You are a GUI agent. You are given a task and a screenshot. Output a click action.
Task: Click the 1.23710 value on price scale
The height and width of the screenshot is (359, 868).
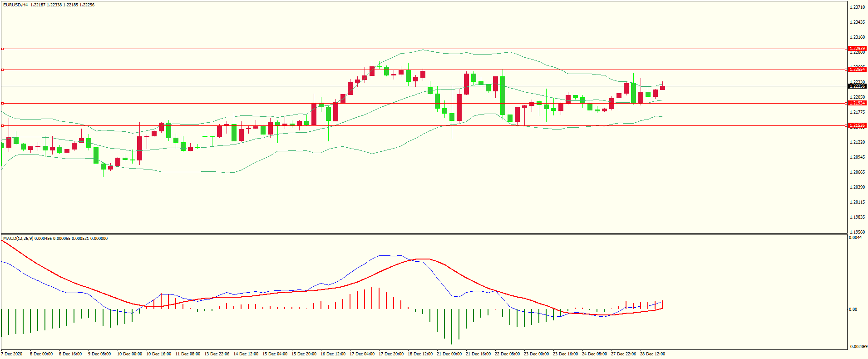point(857,7)
